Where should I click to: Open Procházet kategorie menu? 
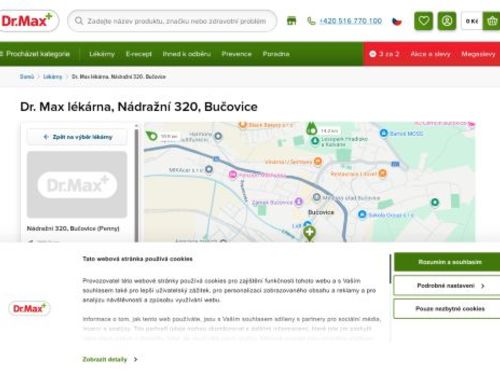(x=35, y=54)
